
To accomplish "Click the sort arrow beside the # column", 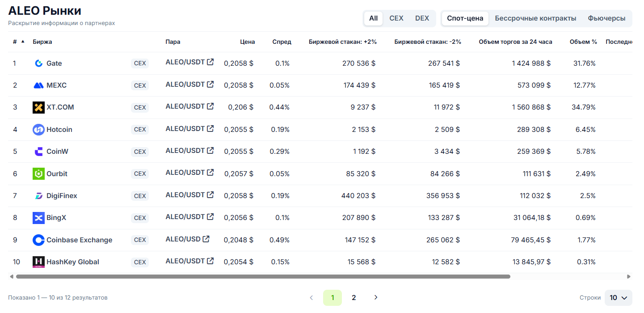I will [x=23, y=42].
